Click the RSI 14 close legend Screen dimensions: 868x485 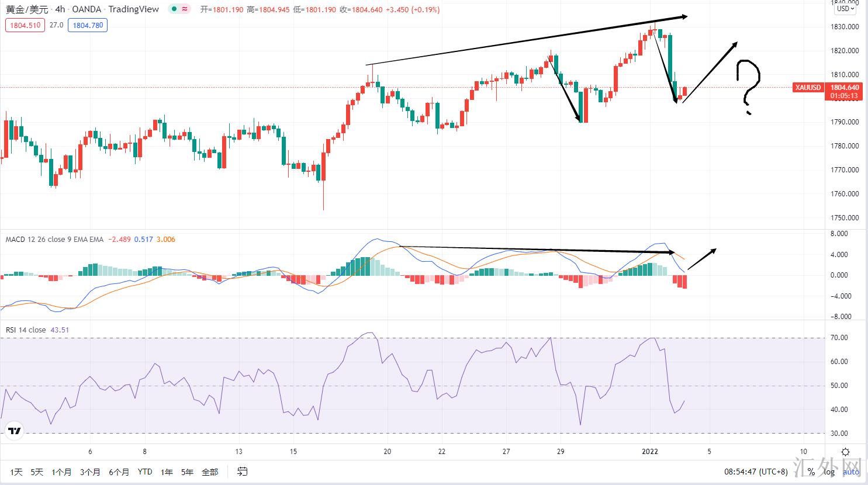[x=26, y=330]
